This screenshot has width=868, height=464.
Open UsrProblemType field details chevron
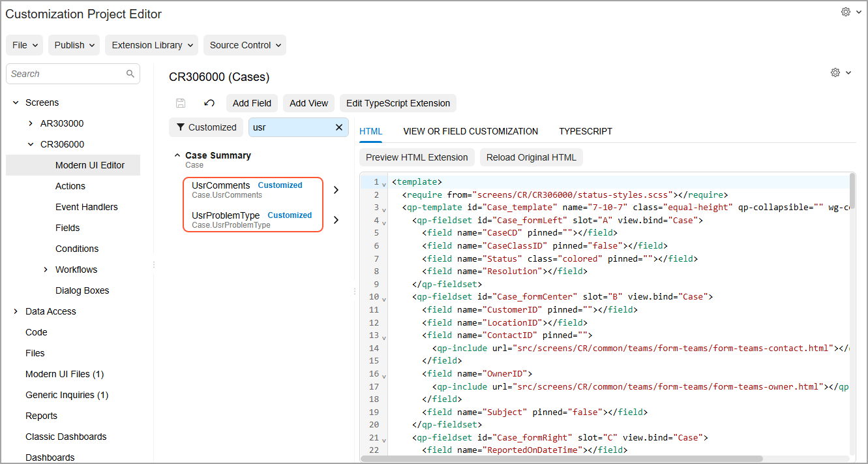pos(336,220)
